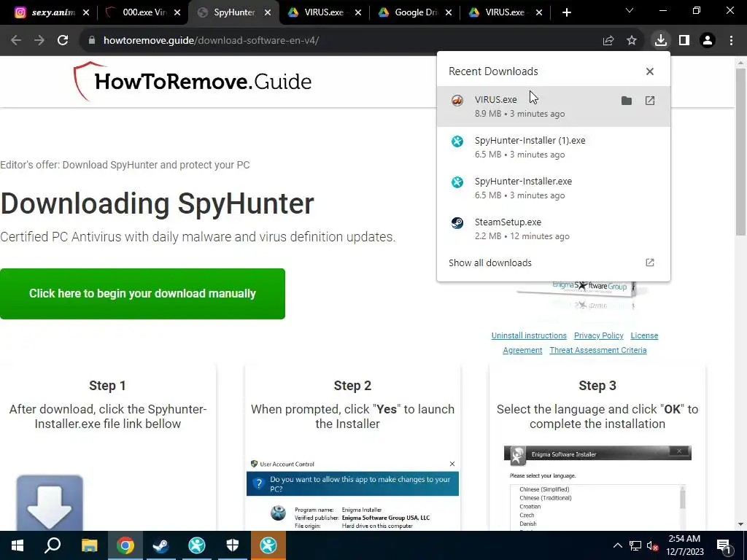
Task: Click SteamSetup.exe download entry
Action: (x=554, y=229)
